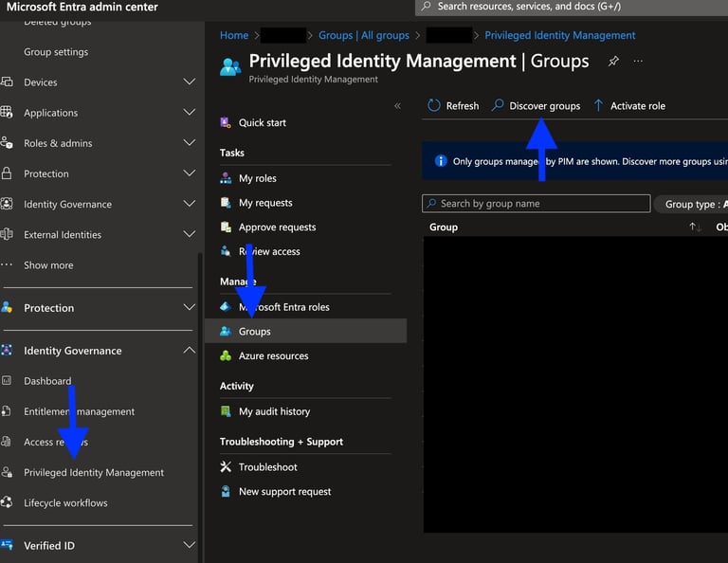Image resolution: width=728 pixels, height=563 pixels.
Task: Sort by the Group column header
Action: (x=444, y=227)
